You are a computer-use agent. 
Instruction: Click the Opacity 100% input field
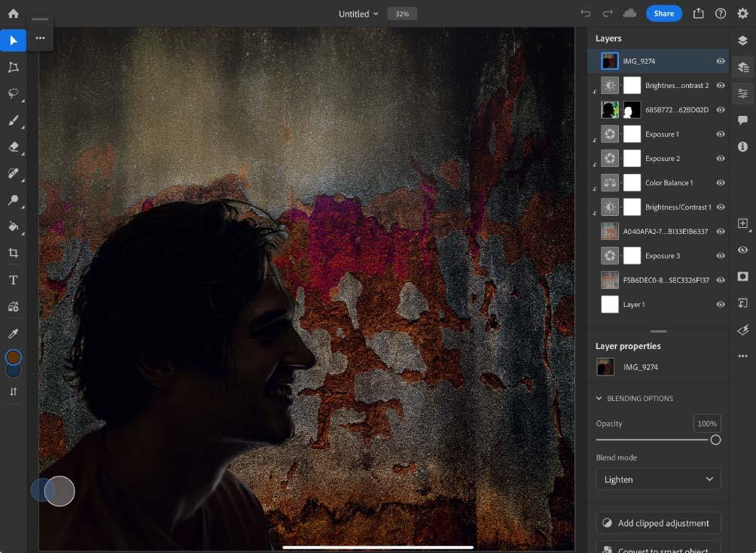tap(707, 424)
